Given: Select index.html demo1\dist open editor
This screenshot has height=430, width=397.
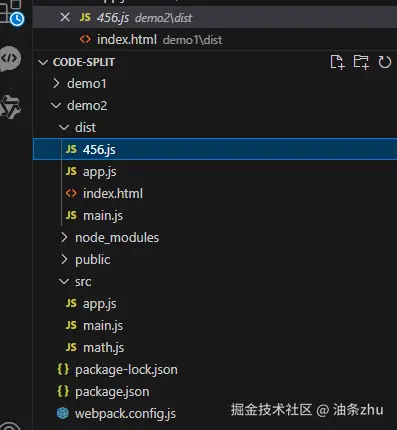Looking at the screenshot, I should click(x=215, y=40).
